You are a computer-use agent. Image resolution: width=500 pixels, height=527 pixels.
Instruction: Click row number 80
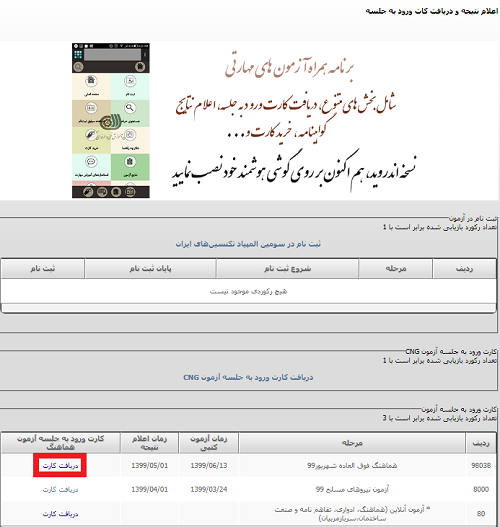[x=481, y=514]
